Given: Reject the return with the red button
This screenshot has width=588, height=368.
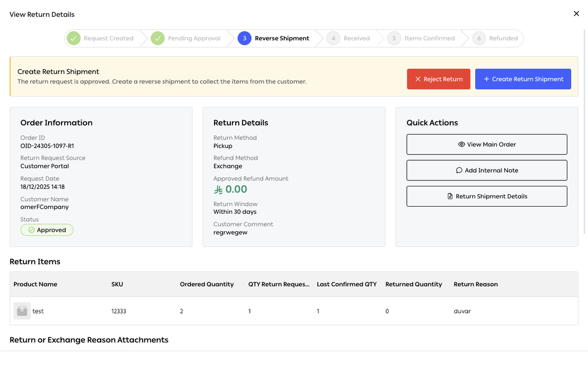Looking at the screenshot, I should pos(438,79).
